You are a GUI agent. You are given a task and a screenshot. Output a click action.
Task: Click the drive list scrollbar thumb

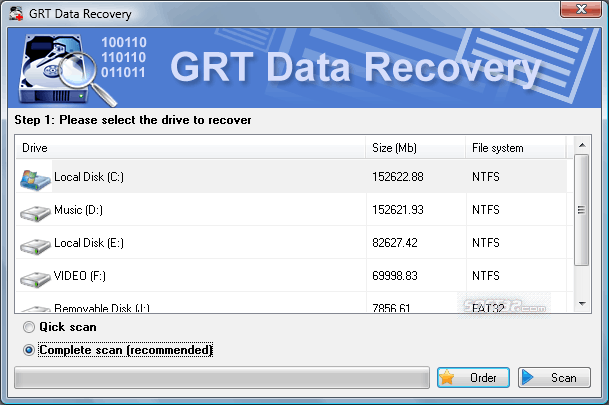point(581,210)
